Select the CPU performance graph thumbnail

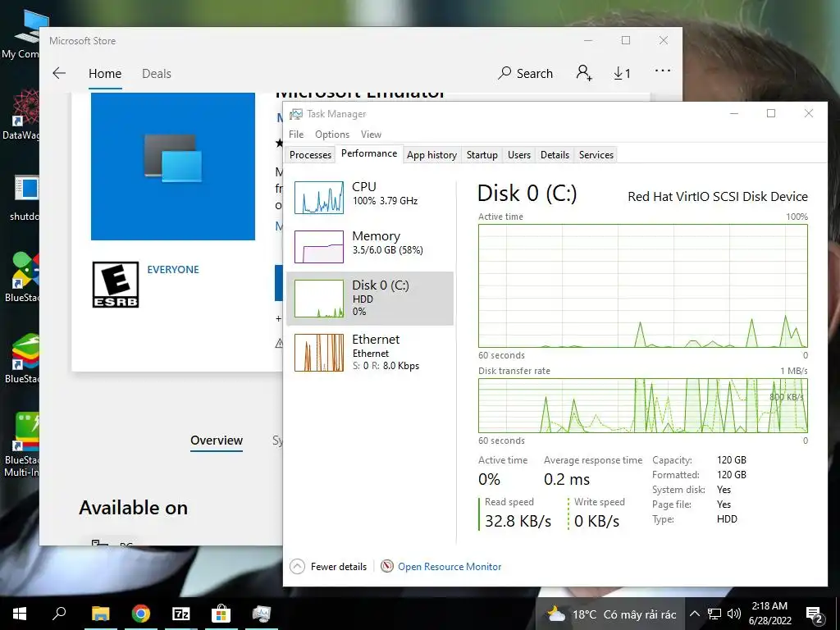(319, 198)
